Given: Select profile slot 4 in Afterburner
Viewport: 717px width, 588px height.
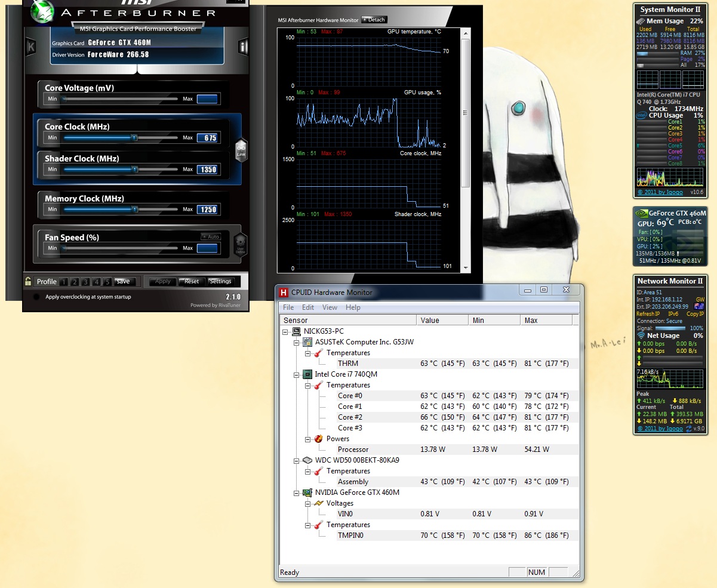Looking at the screenshot, I should coord(96,282).
